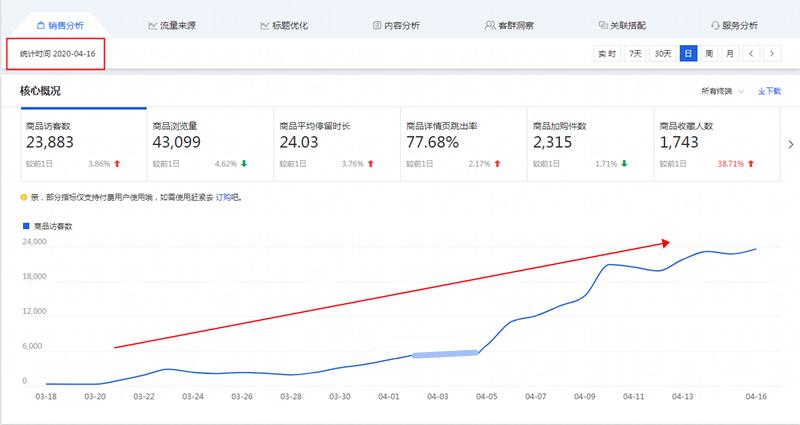
Task: Go to the 内容分析 tab
Action: [x=396, y=25]
